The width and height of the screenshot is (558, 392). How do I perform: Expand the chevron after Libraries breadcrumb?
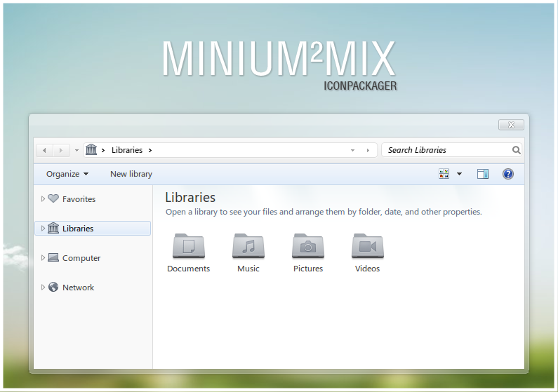click(150, 150)
